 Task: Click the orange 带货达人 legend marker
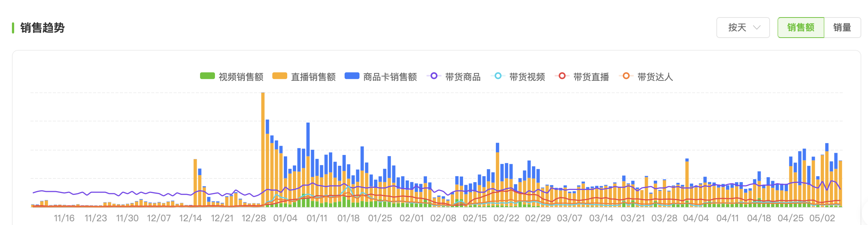tap(626, 76)
